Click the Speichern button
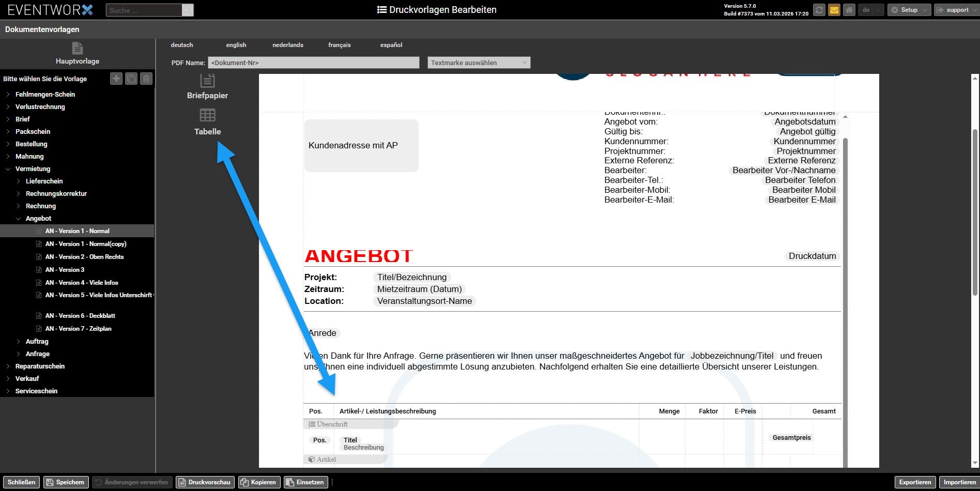Screen dimensions: 980x491 click(x=66, y=482)
